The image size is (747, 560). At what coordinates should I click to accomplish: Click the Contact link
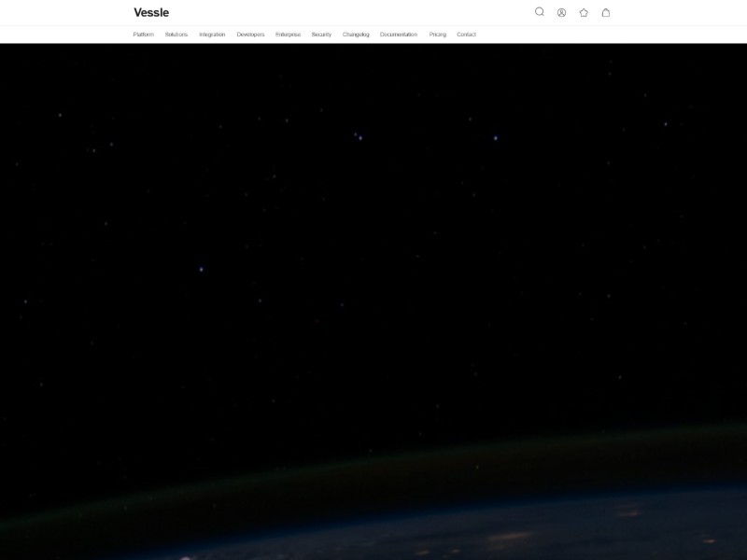[466, 35]
